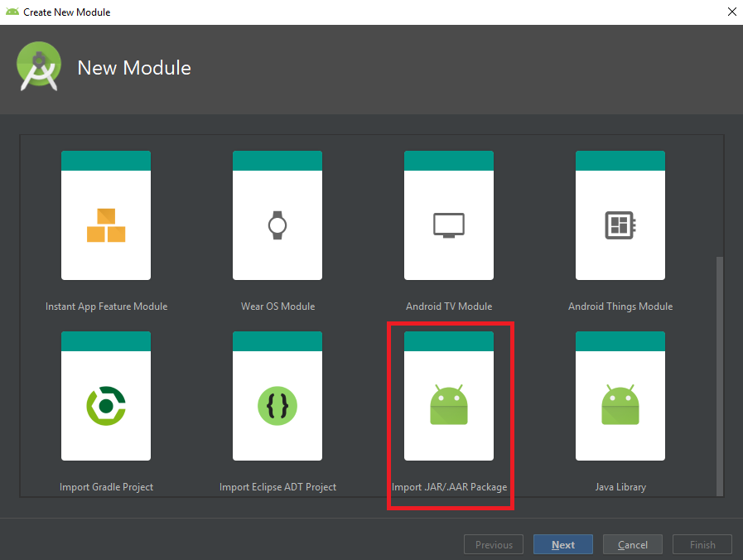
Task: Click the Cancel button
Action: click(x=633, y=544)
